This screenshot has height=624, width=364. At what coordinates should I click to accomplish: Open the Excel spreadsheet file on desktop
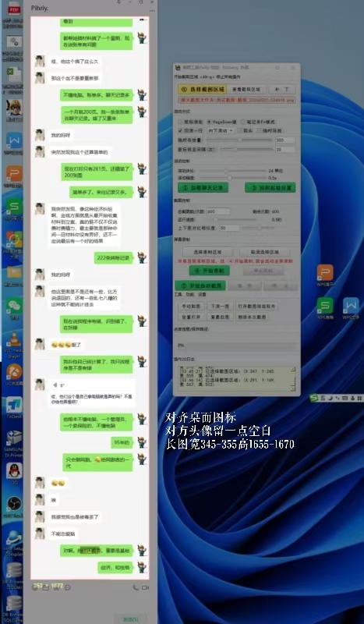tap(14, 76)
